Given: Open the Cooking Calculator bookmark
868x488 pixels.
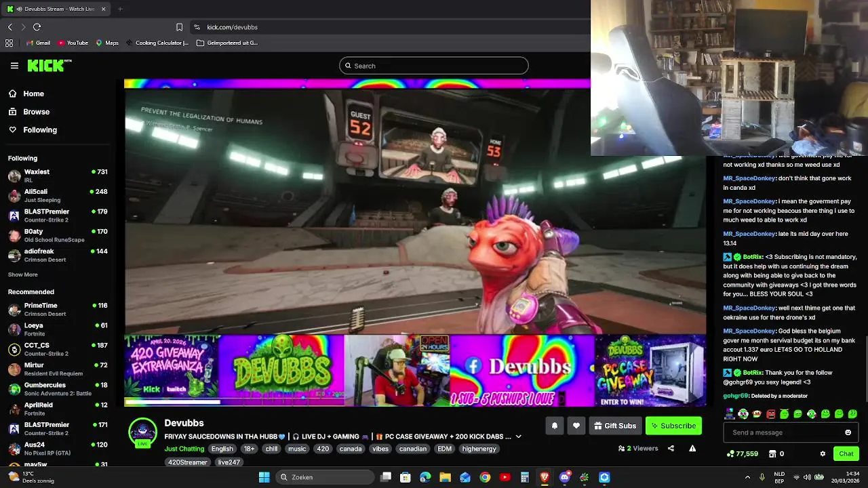Looking at the screenshot, I should pos(157,43).
